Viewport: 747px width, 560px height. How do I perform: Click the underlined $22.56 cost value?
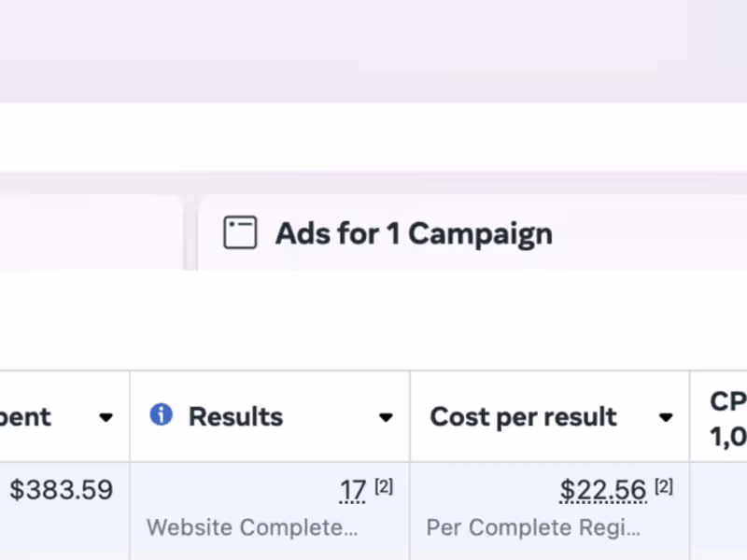point(603,490)
